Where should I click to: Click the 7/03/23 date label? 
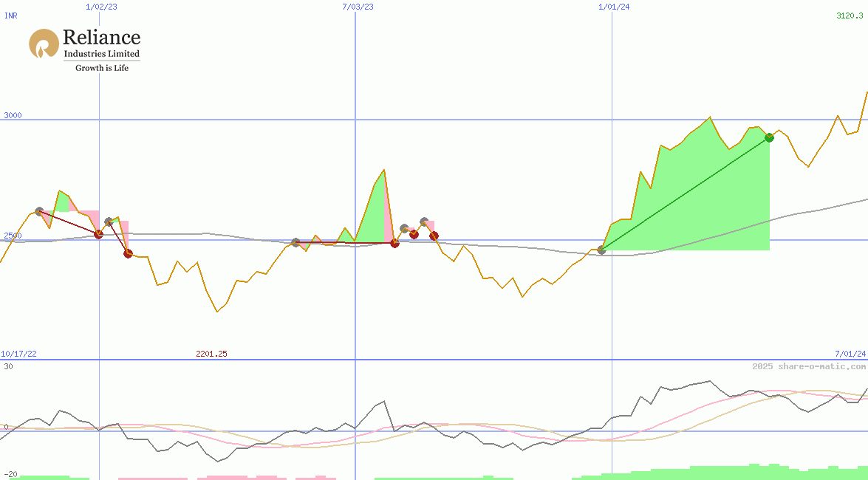coord(358,7)
